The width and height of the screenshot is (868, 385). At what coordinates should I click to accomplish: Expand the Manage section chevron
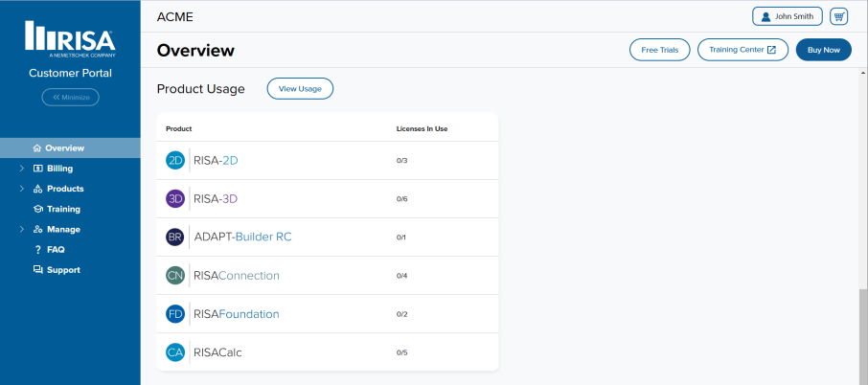pos(22,229)
